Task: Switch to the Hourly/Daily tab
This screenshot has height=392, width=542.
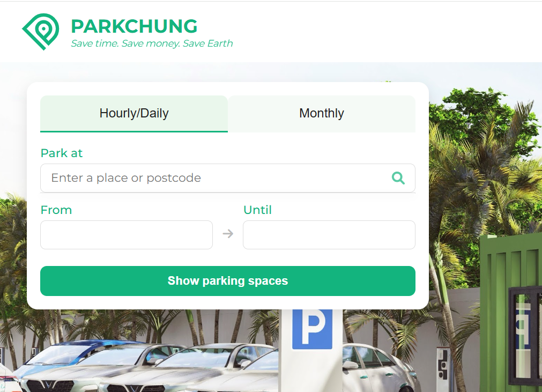Action: tap(134, 114)
